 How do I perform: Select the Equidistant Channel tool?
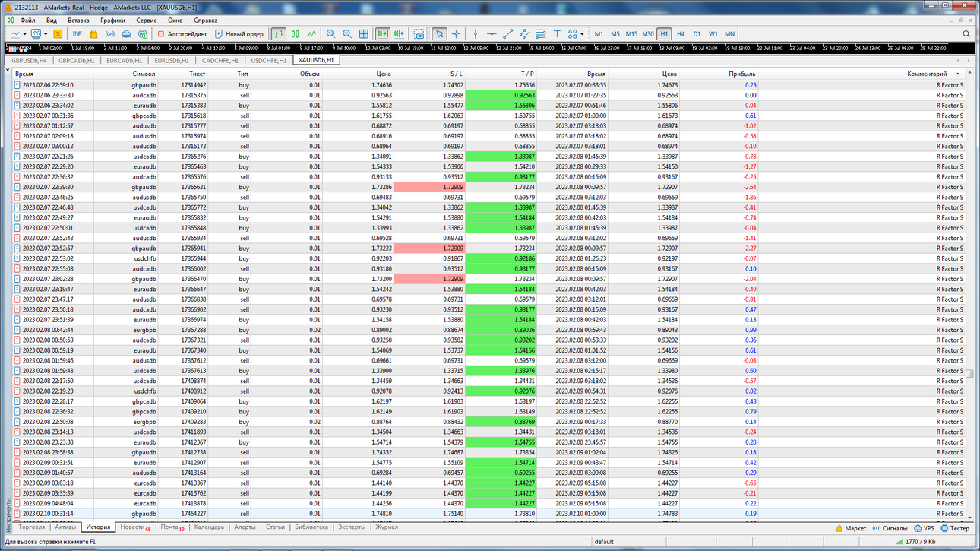coord(524,34)
